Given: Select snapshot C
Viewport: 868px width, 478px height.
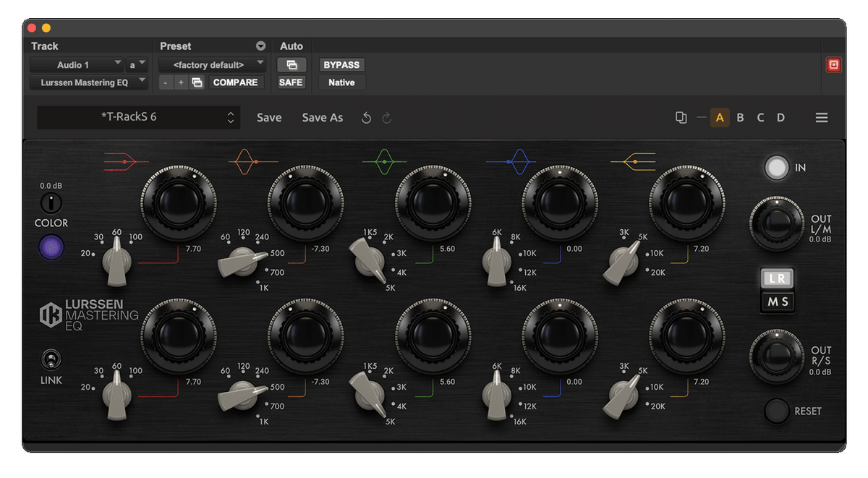Looking at the screenshot, I should coord(760,118).
